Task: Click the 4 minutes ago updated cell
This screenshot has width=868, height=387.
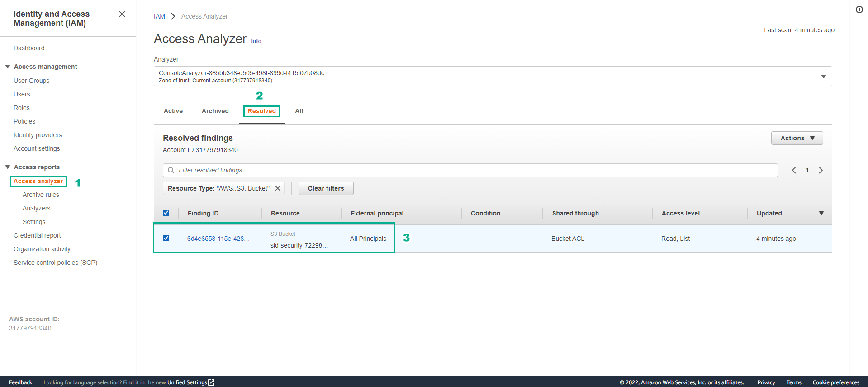Action: tap(776, 239)
